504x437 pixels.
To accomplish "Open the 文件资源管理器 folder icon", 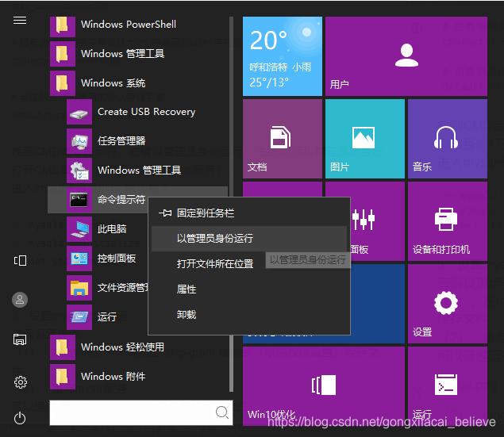I will tap(79, 288).
